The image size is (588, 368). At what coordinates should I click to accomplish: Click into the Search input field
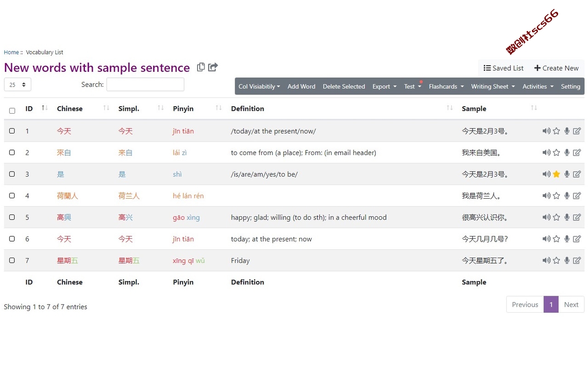coord(145,85)
